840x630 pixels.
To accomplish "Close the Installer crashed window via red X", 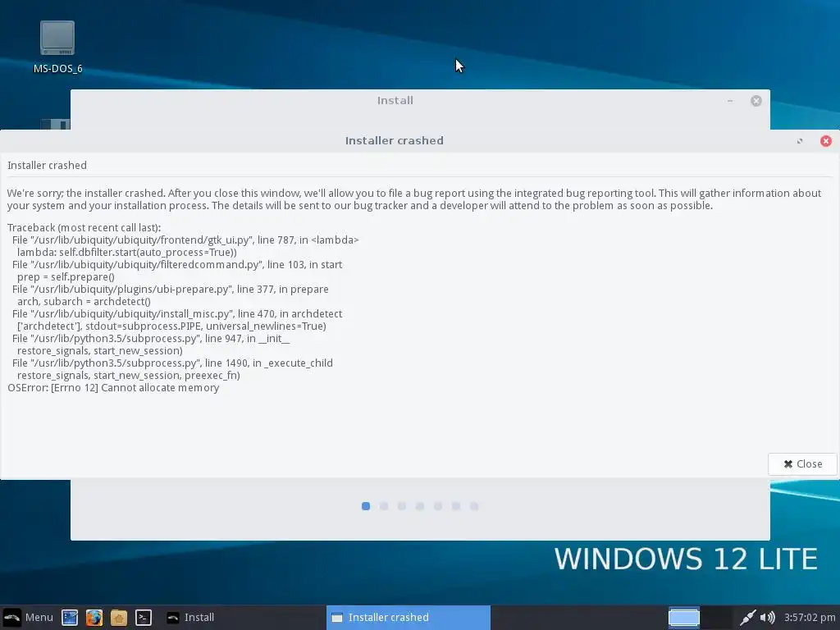I will 825,140.
